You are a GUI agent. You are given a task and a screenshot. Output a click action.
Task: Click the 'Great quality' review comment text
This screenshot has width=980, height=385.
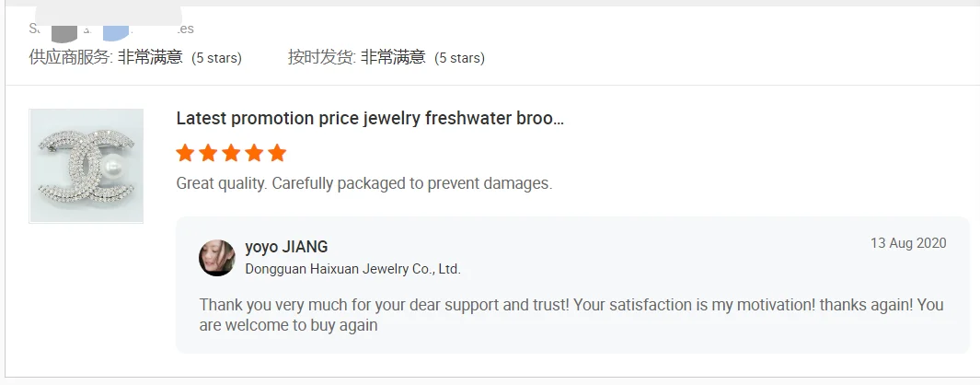(363, 183)
